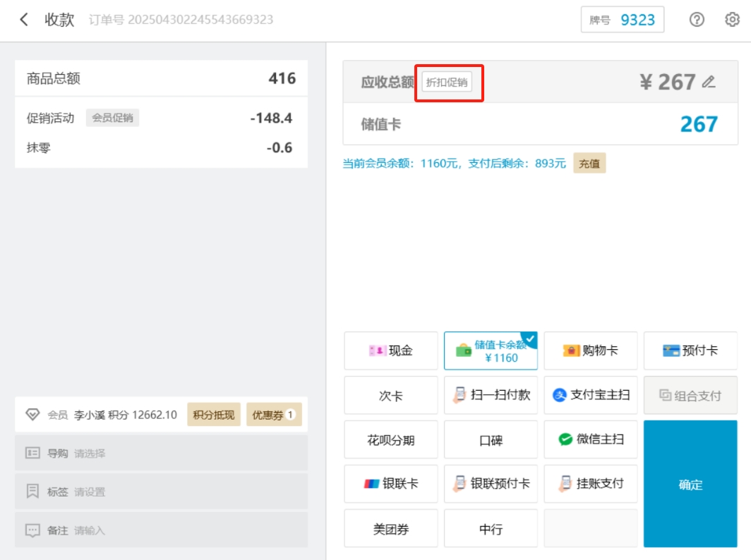
Task: Open settings gear icon
Action: (x=732, y=20)
